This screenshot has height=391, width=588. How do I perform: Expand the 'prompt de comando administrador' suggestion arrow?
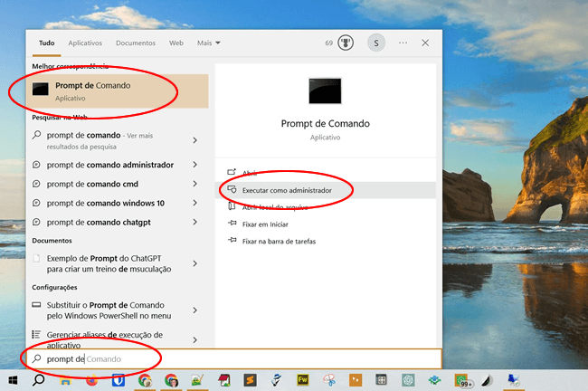194,165
